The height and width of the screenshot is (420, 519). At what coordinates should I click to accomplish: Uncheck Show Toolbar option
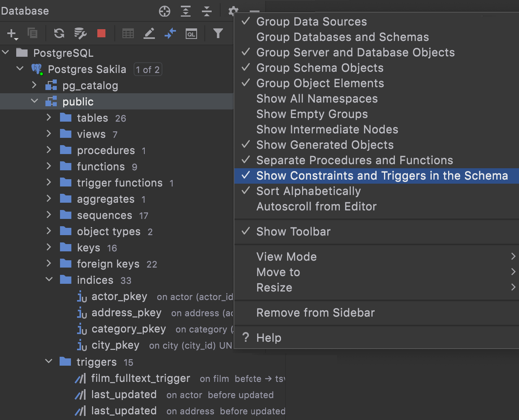coord(293,231)
